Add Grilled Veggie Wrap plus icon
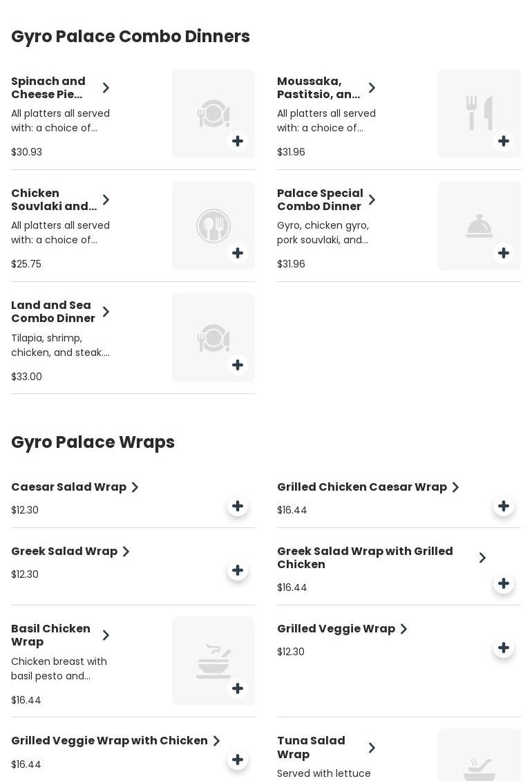This screenshot has height=781, width=532. coord(504,648)
